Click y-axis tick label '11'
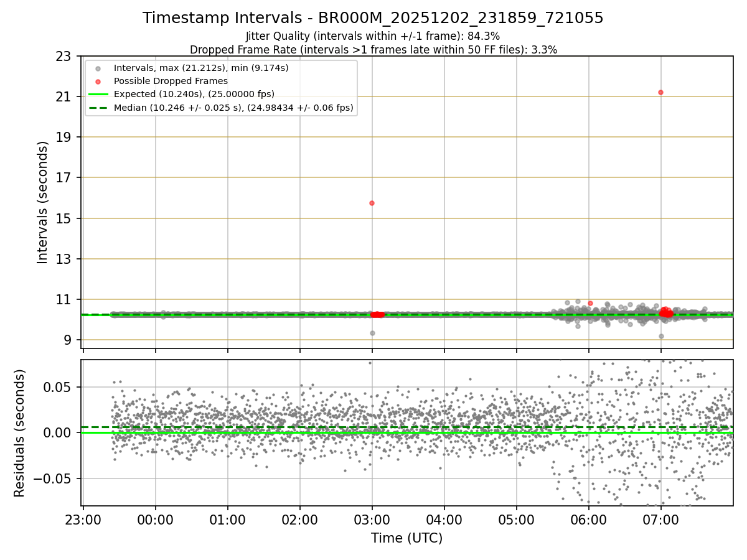 (x=64, y=299)
